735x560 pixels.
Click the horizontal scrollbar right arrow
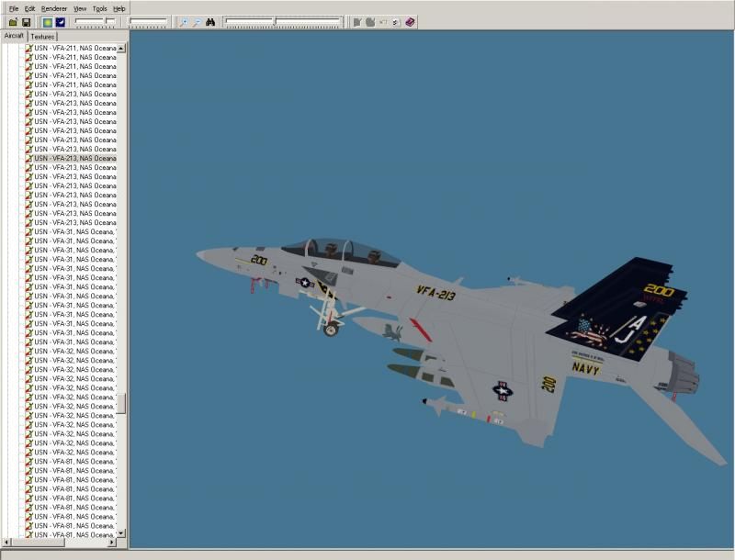coord(111,543)
